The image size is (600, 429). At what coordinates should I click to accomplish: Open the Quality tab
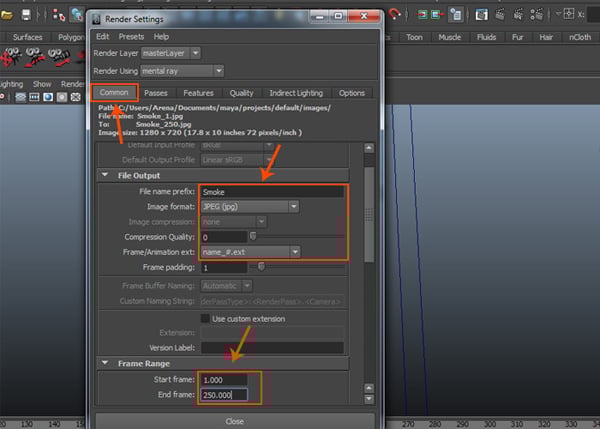(x=241, y=93)
